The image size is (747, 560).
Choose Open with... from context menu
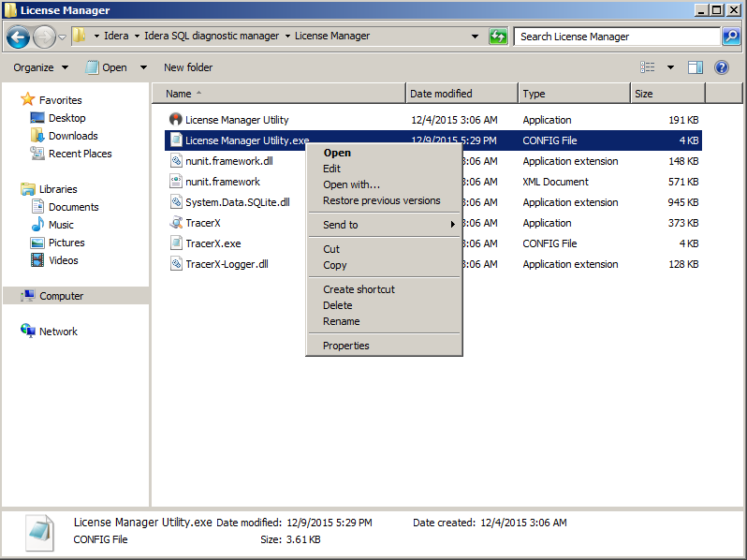pyautogui.click(x=351, y=184)
